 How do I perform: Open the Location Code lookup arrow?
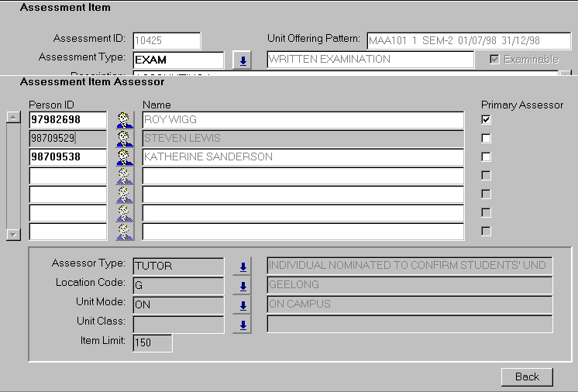click(x=243, y=286)
